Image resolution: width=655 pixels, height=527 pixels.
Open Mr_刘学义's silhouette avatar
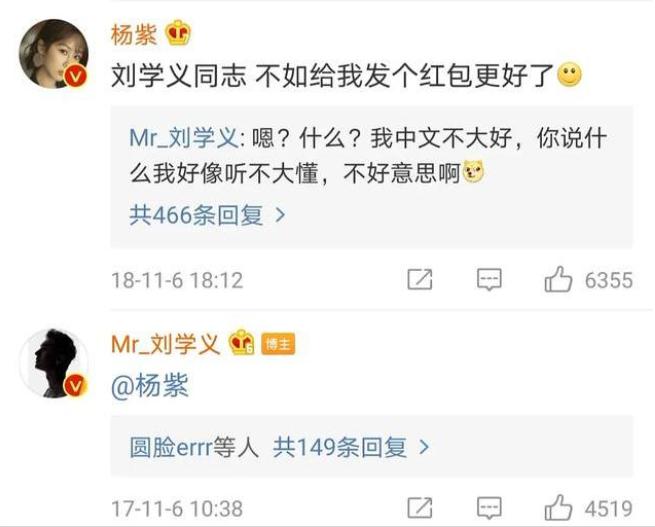(54, 363)
